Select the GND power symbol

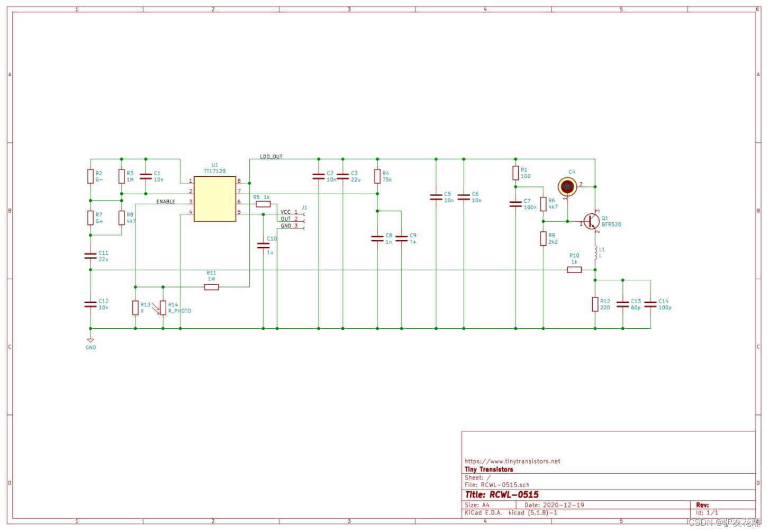91,340
